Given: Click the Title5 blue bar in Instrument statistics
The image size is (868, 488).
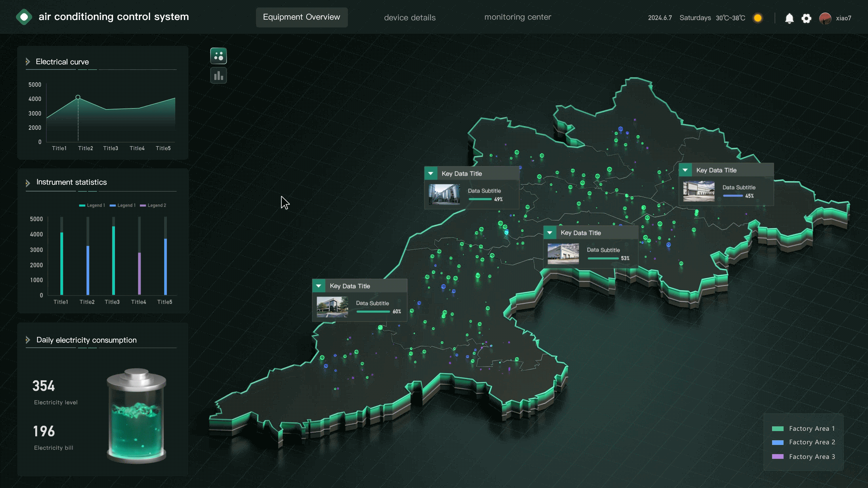Looking at the screenshot, I should coord(165,267).
